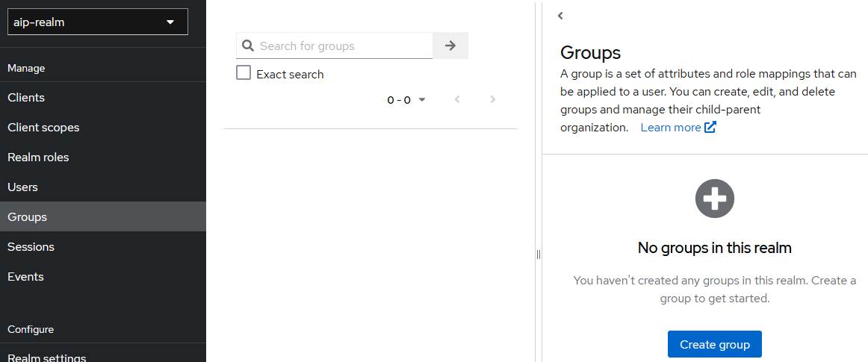Click the large plus circle icon
The width and height of the screenshot is (868, 362).
714,199
